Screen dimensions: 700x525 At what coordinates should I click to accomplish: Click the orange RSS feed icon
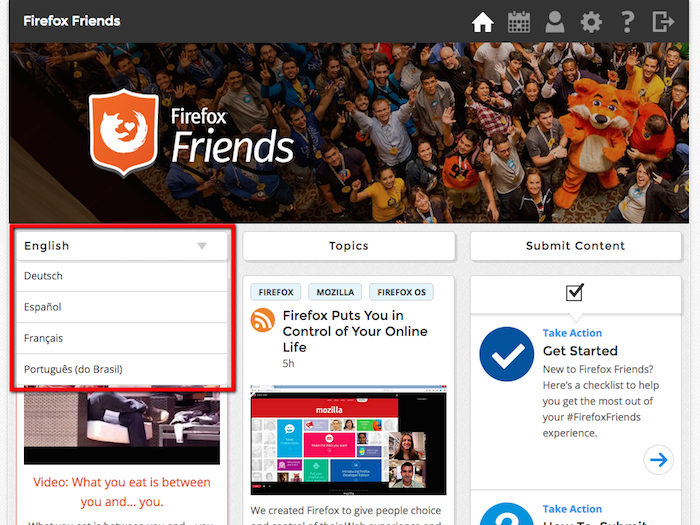coord(263,320)
